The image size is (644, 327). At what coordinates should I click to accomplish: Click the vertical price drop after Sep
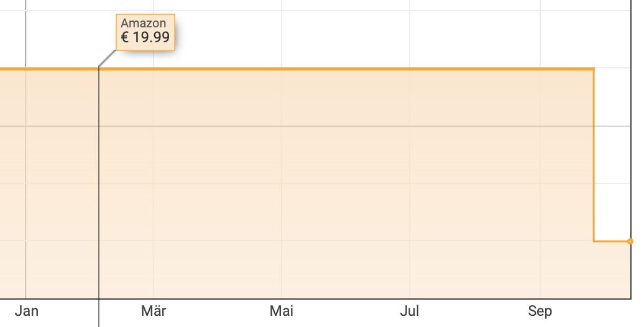point(594,155)
